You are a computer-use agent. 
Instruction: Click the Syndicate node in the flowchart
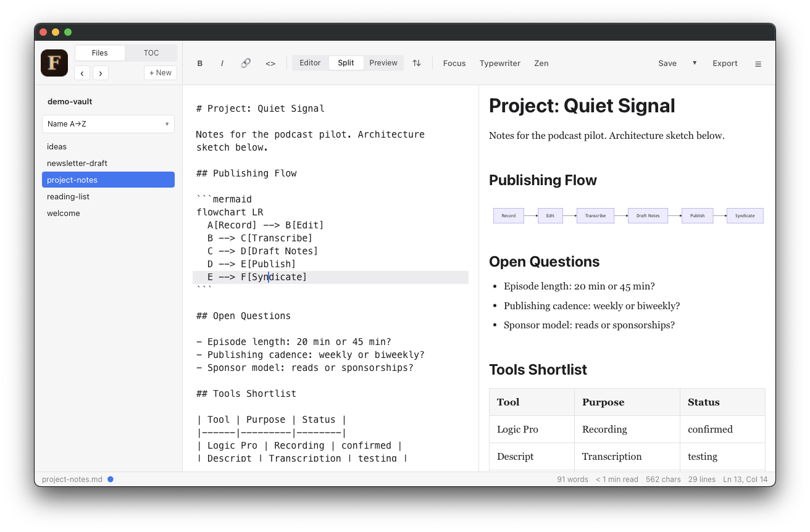coord(745,215)
